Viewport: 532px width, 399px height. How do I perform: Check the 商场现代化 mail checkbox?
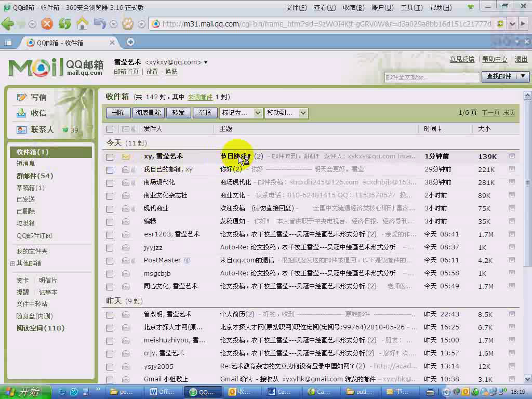(110, 183)
